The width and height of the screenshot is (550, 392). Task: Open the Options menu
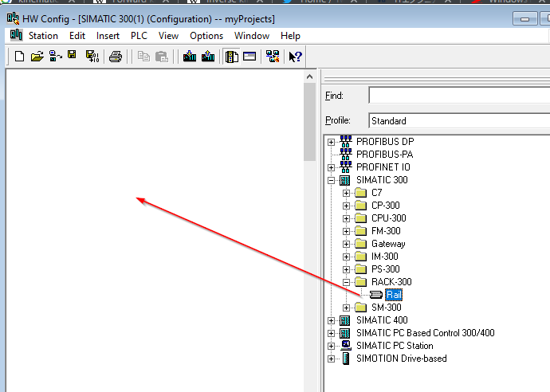coord(206,36)
